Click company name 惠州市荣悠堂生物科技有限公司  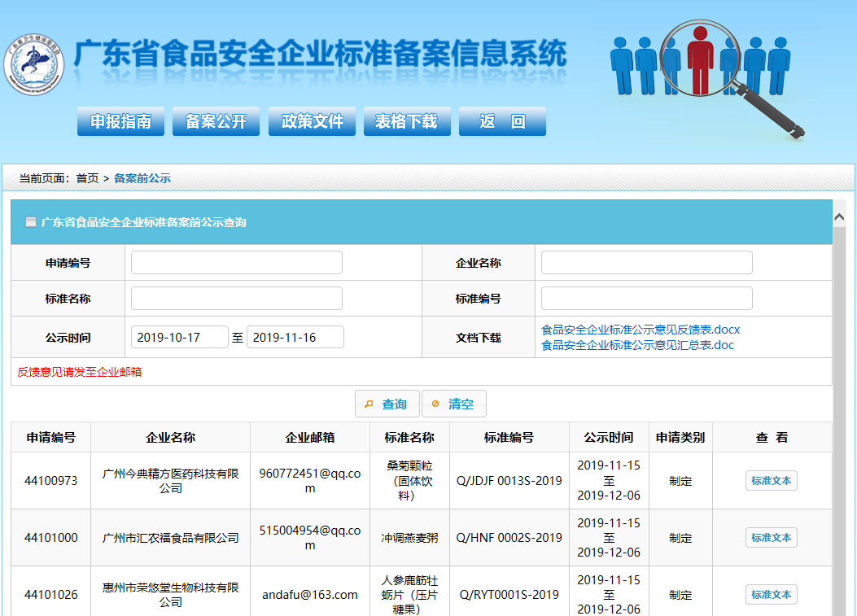tap(171, 595)
